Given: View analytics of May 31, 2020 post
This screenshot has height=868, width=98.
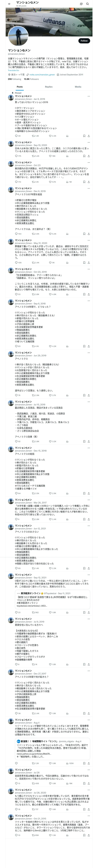Looking at the screenshot, I should (67, 262).
